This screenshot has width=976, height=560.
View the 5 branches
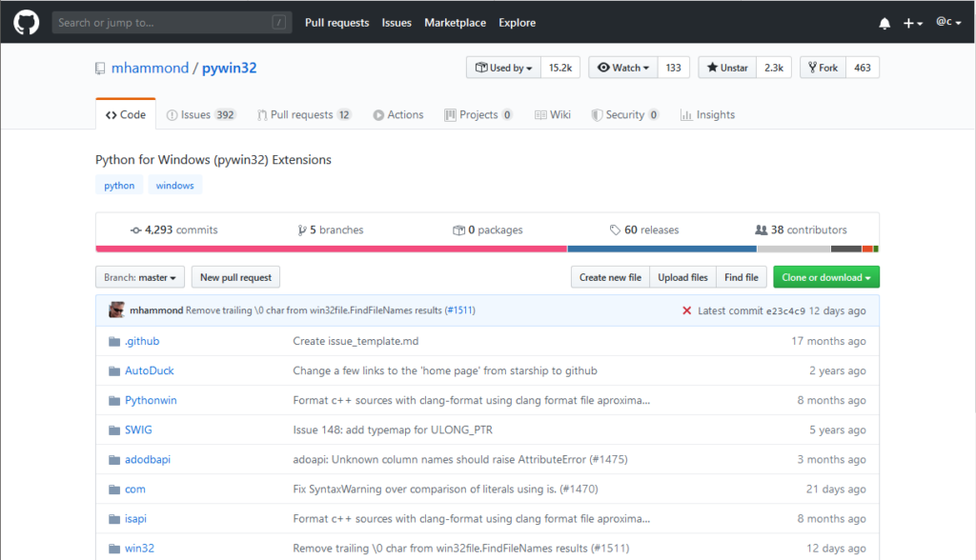click(x=331, y=230)
